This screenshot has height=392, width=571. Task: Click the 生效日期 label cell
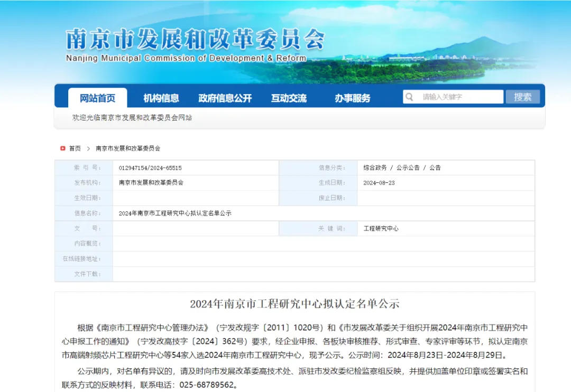coord(84,198)
